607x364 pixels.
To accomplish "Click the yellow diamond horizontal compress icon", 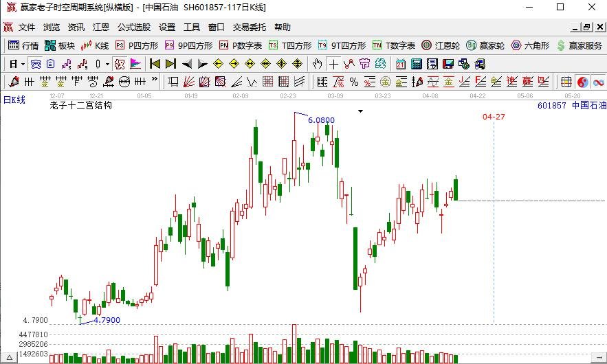I will point(266,64).
